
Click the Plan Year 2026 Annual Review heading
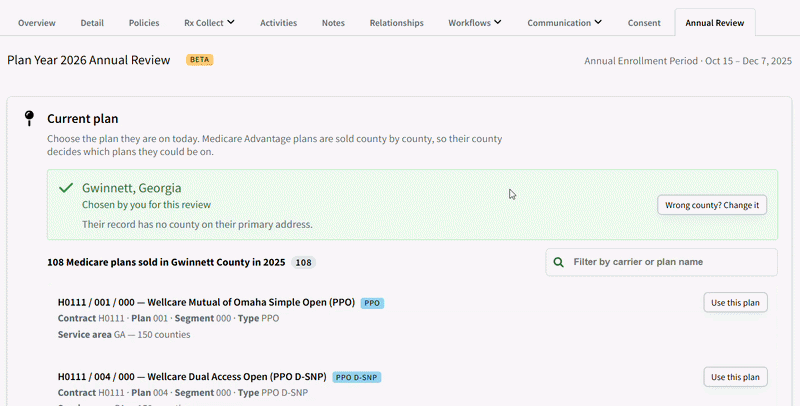click(x=88, y=60)
